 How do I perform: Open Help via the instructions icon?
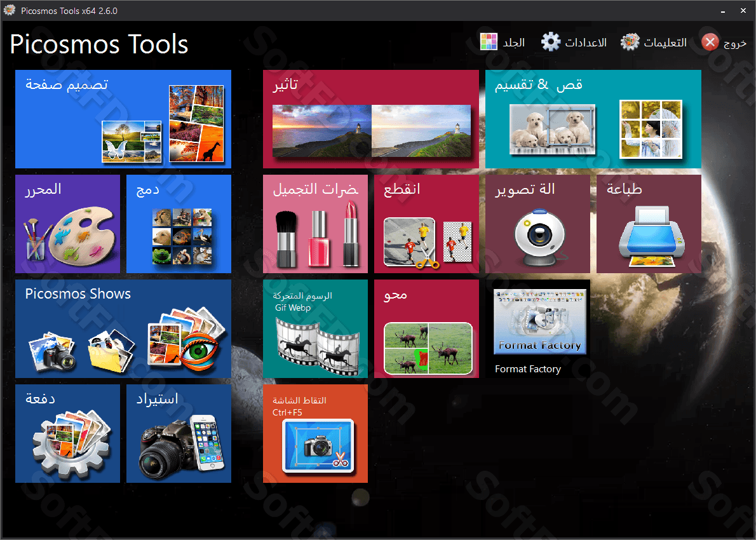pyautogui.click(x=630, y=42)
